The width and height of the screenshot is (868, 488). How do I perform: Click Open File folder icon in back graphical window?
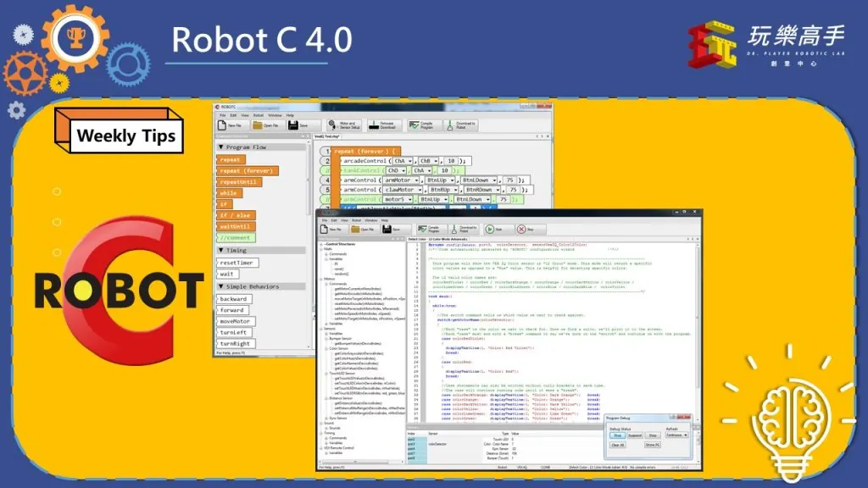click(x=258, y=125)
